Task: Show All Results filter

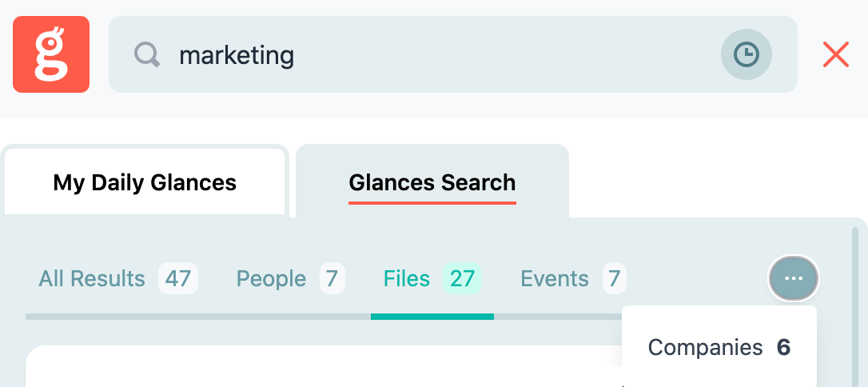Action: pos(92,278)
